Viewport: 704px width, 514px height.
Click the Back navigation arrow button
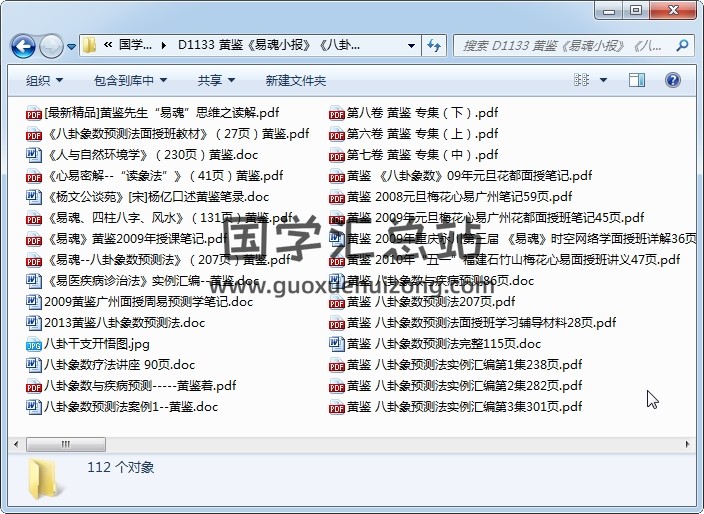tap(23, 46)
